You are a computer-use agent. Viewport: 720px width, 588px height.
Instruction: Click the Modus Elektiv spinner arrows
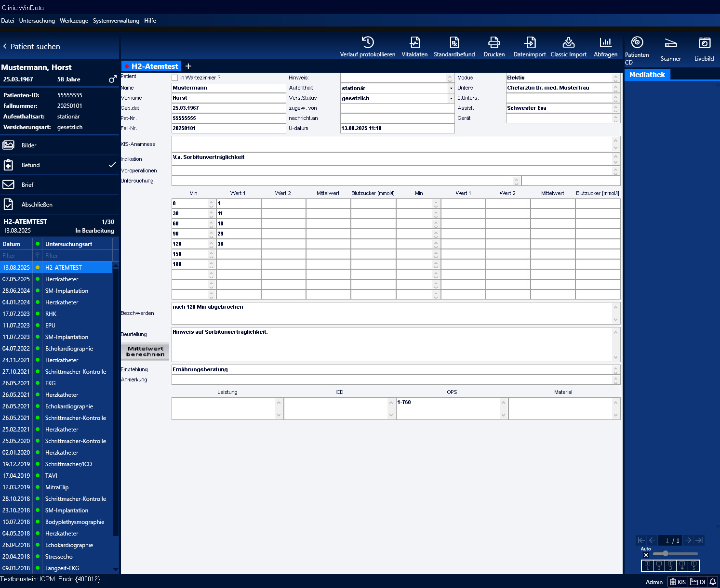(x=615, y=78)
